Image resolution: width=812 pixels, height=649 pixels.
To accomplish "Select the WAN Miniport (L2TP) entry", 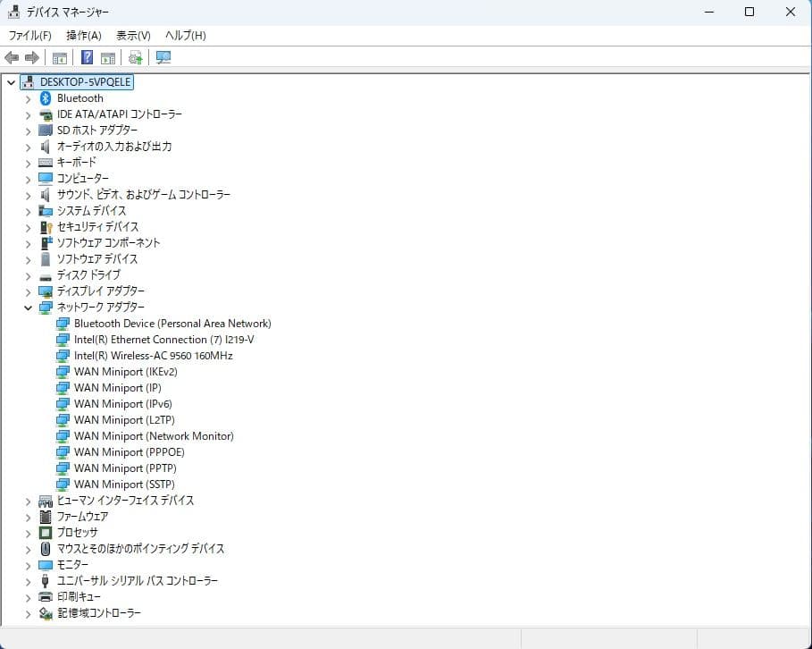I will tap(123, 419).
